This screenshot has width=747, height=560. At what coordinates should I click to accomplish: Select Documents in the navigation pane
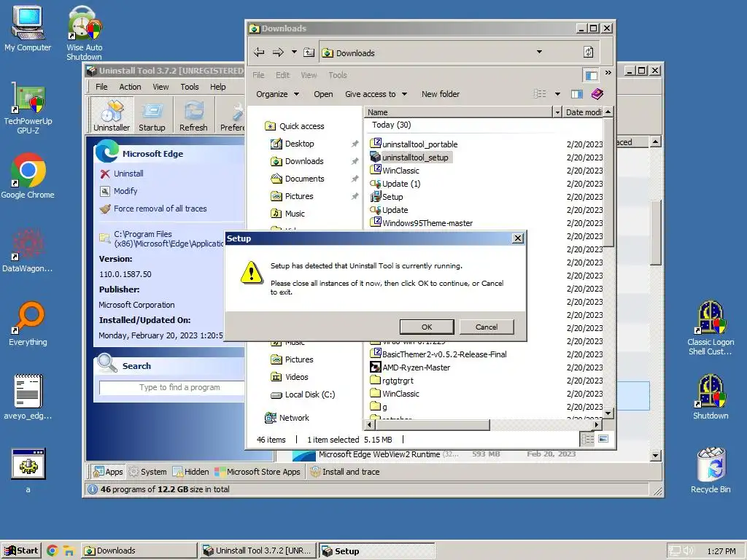[x=298, y=179]
